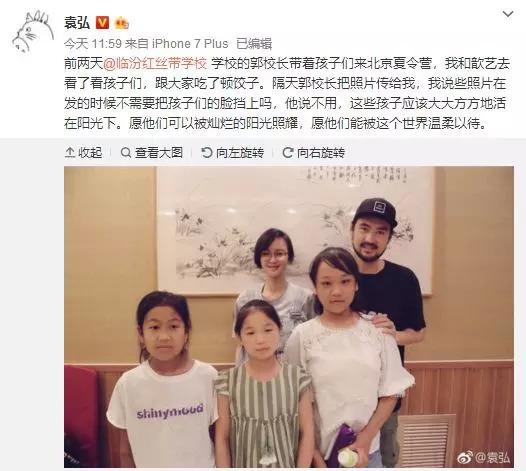
Task: Click the iPhone 7 Plus source link
Action: [x=190, y=44]
